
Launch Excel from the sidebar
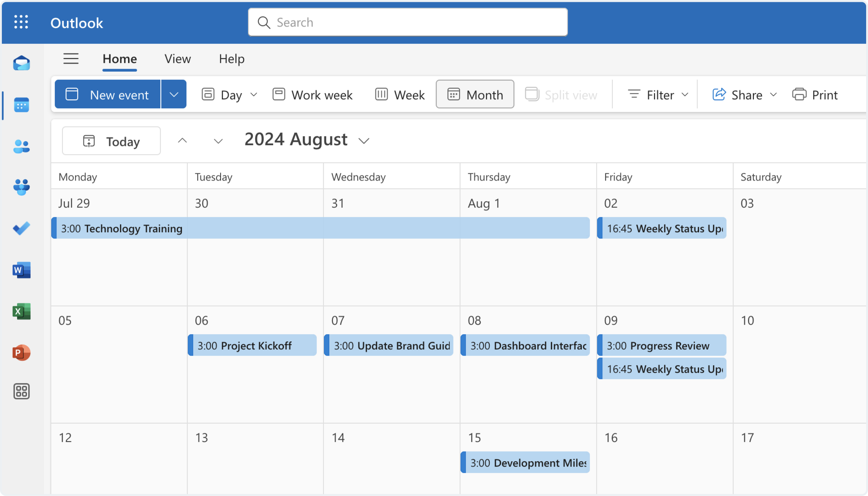(21, 311)
